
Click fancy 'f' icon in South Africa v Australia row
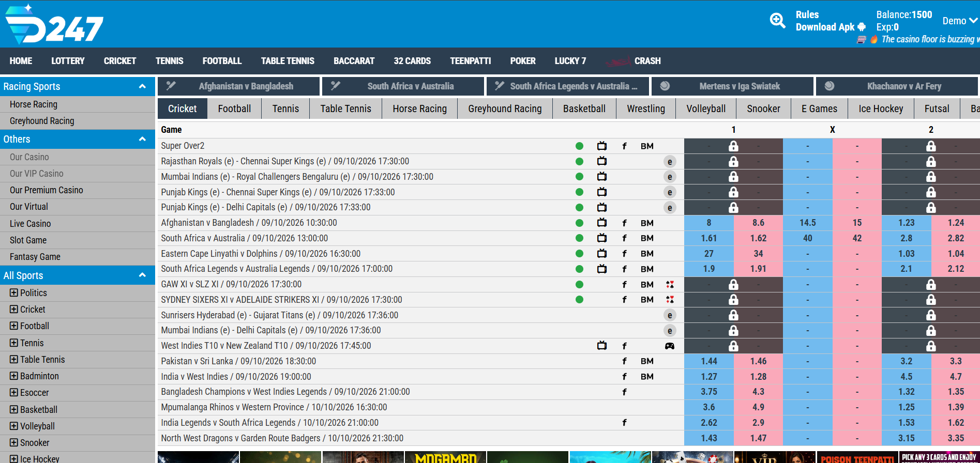coord(624,238)
